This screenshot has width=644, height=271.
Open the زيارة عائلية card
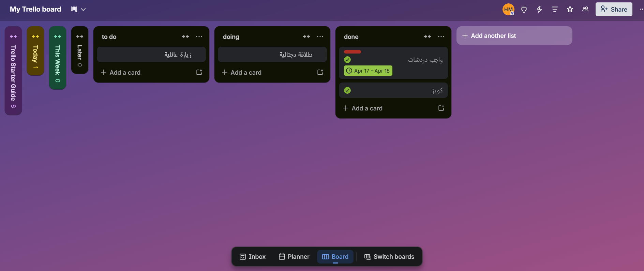(x=151, y=55)
